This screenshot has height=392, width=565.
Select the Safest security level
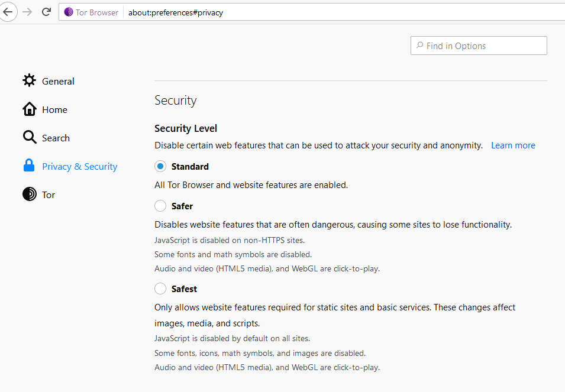pyautogui.click(x=160, y=289)
